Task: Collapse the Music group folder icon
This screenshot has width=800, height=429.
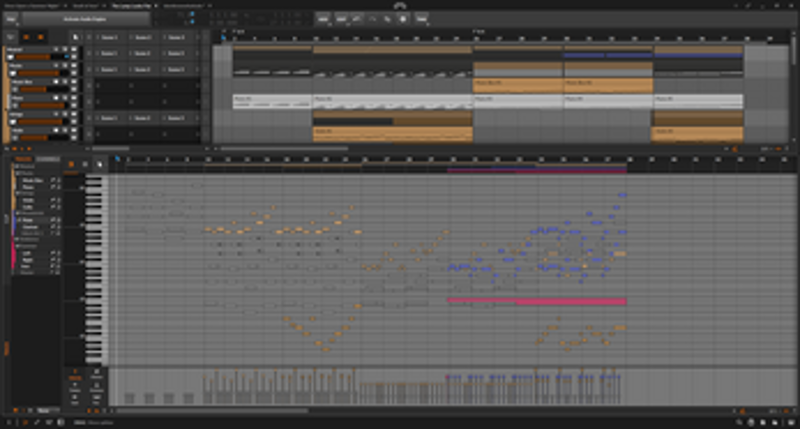Action: click(x=13, y=73)
